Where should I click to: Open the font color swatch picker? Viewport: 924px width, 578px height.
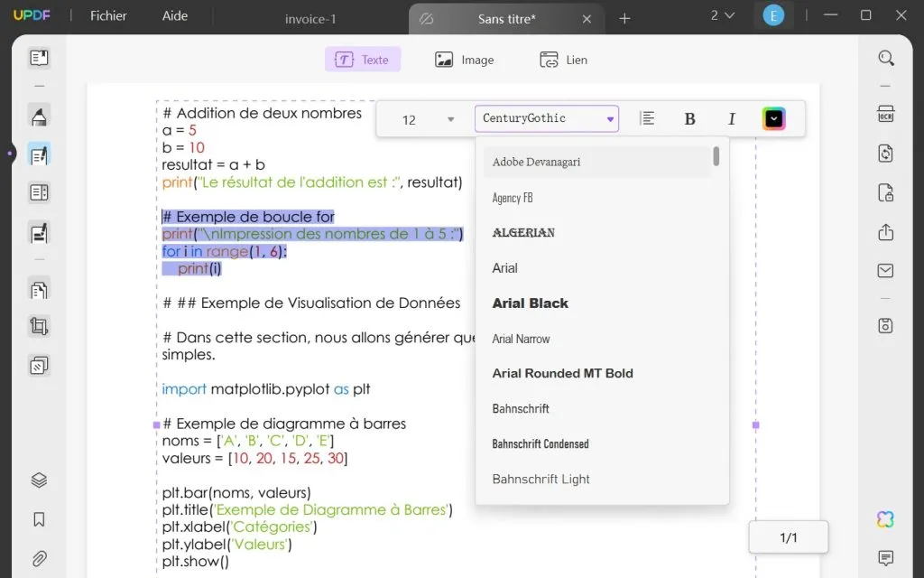[773, 118]
